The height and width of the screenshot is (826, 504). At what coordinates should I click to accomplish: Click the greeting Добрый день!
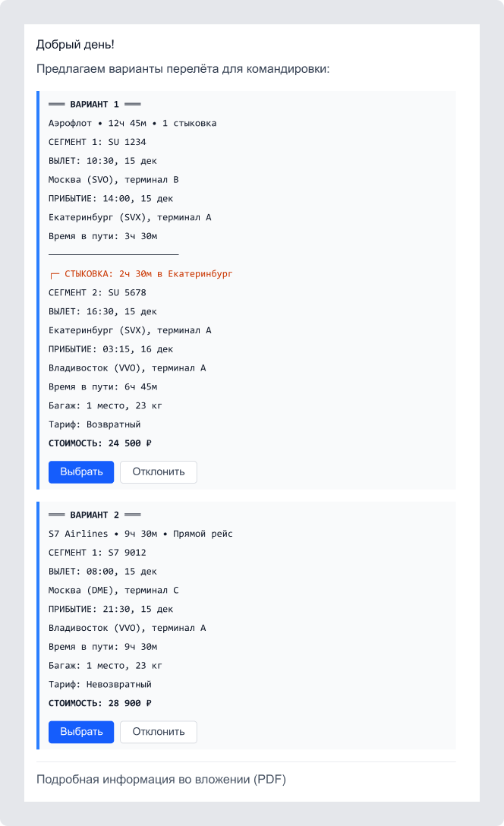(x=75, y=45)
